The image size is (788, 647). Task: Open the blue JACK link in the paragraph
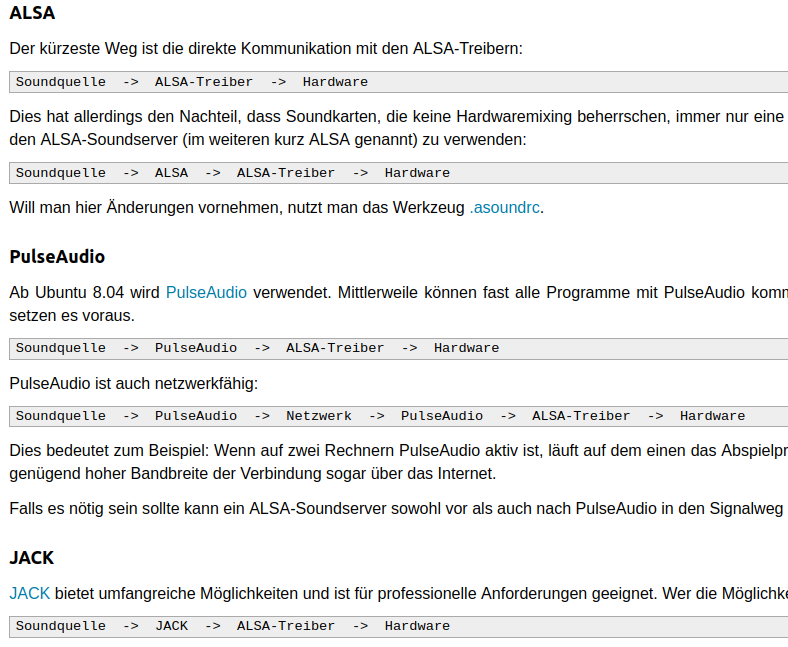tap(30, 593)
